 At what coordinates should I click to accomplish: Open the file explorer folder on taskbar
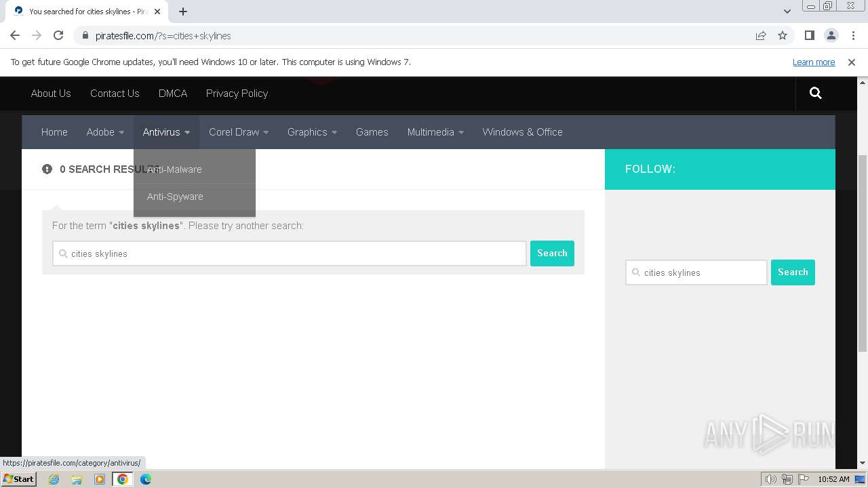[77, 479]
